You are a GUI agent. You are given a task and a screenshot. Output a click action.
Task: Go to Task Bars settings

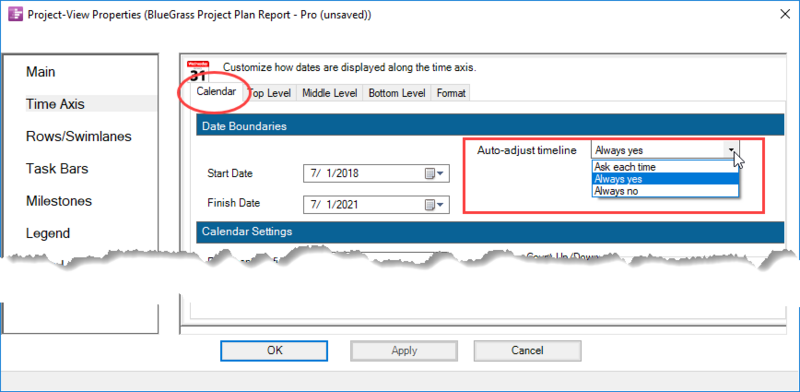57,168
